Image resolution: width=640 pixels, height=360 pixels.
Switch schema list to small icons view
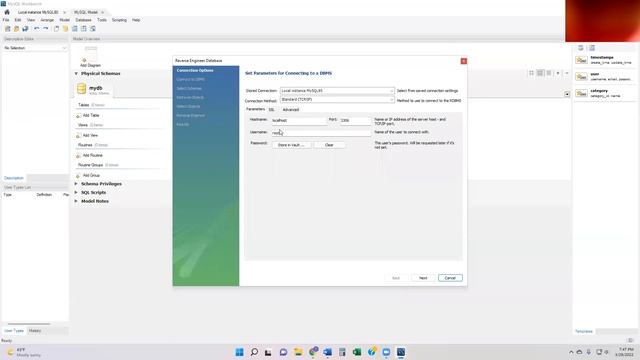point(540,73)
